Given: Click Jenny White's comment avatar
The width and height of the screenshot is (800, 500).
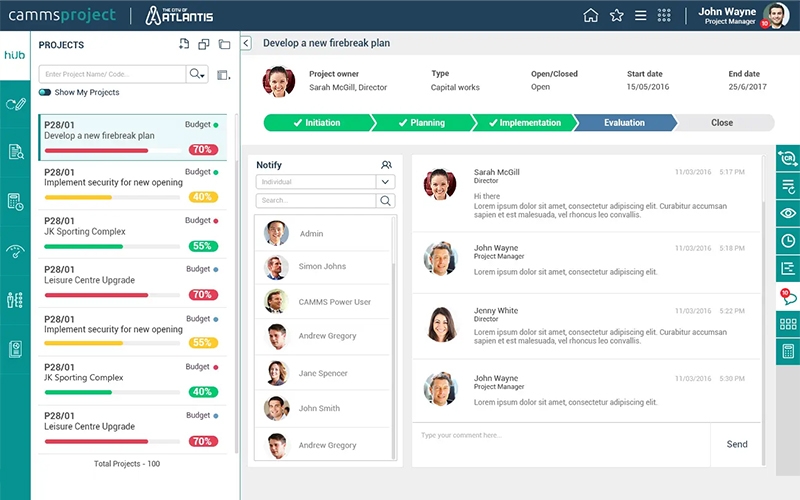Looking at the screenshot, I should click(x=441, y=324).
